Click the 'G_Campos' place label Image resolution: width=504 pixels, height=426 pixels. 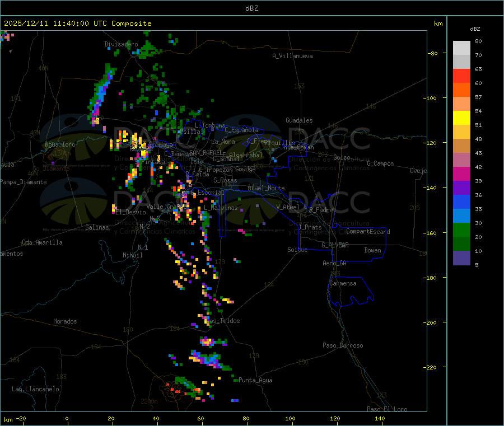[x=381, y=163]
